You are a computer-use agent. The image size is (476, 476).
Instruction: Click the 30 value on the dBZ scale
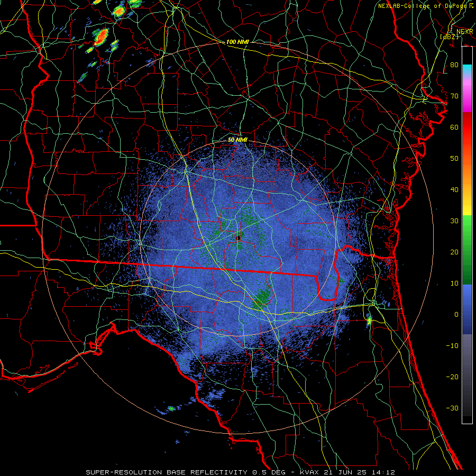pos(454,221)
